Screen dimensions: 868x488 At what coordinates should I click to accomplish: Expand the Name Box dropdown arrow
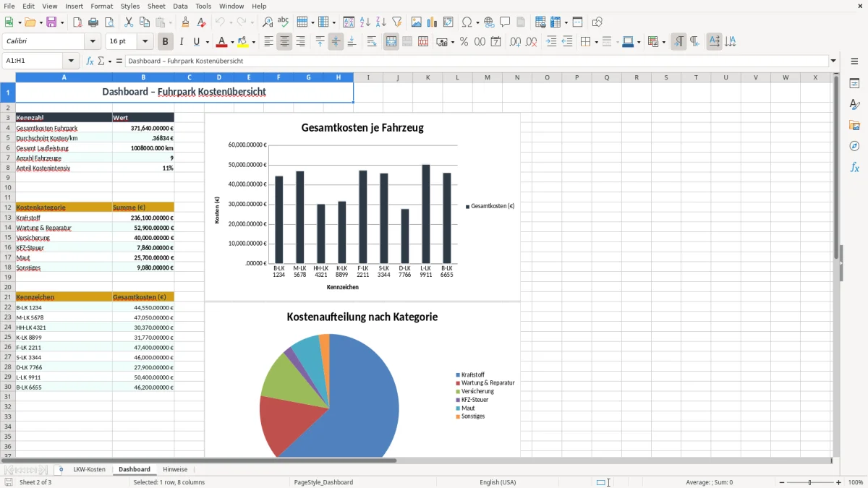[71, 61]
